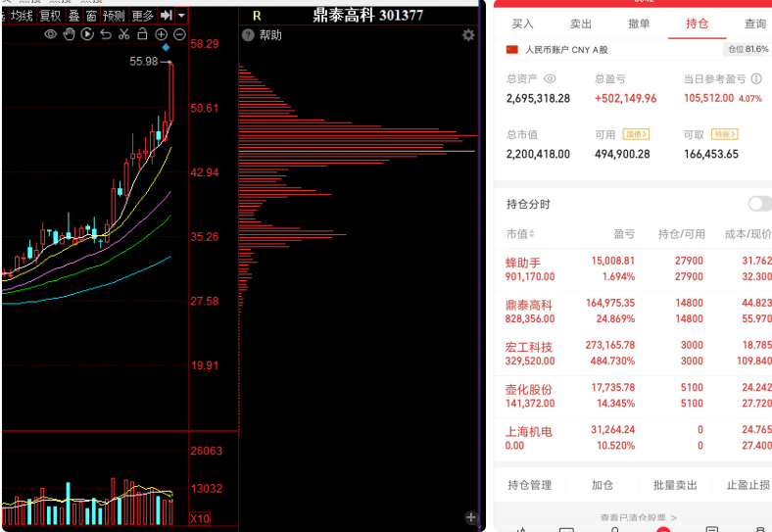Viewport: 772px width, 532px height.
Task: Zoom in with the plus circle icon
Action: click(161, 34)
